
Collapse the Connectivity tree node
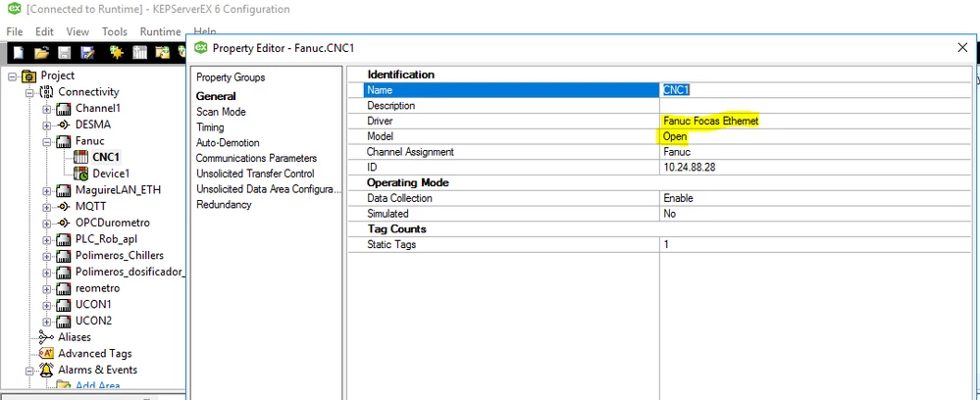(x=29, y=92)
